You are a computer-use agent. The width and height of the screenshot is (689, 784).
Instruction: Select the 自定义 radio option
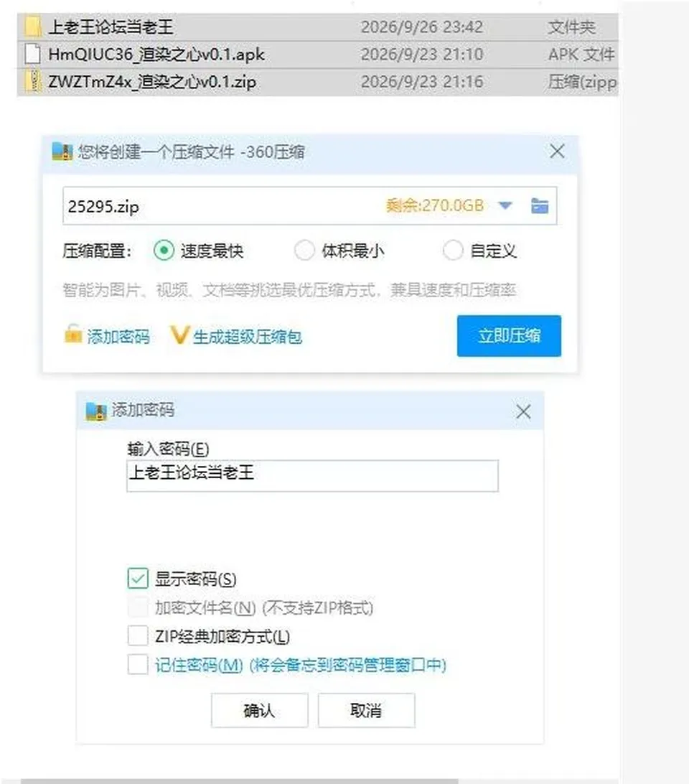tap(452, 250)
